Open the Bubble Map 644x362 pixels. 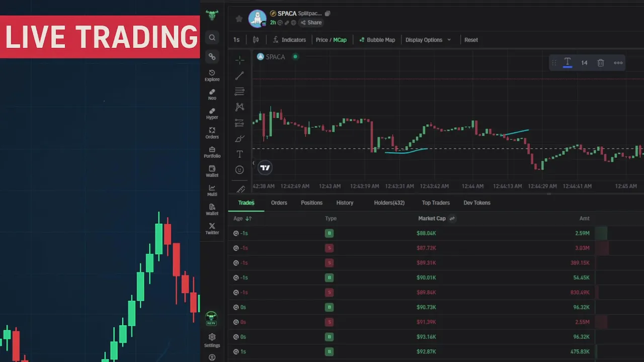click(377, 40)
